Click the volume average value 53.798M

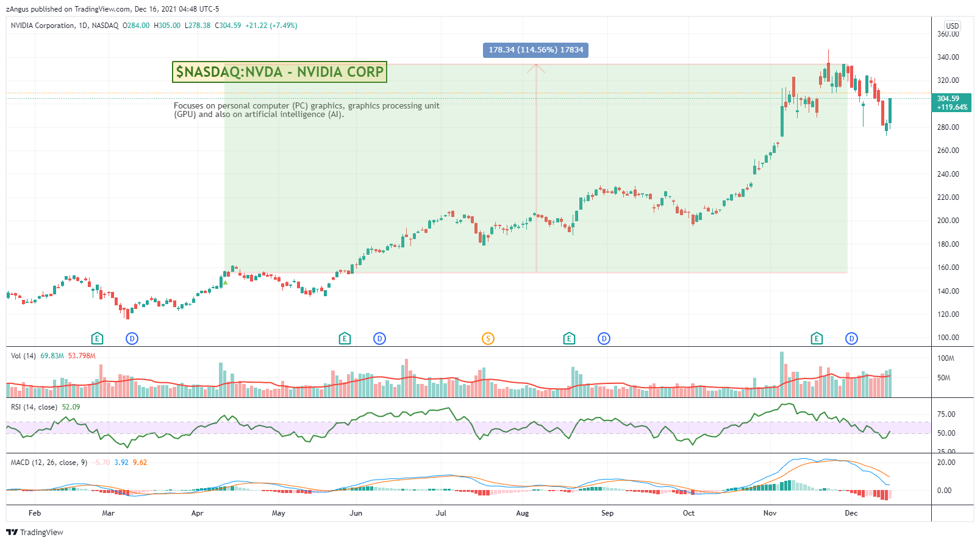click(82, 356)
